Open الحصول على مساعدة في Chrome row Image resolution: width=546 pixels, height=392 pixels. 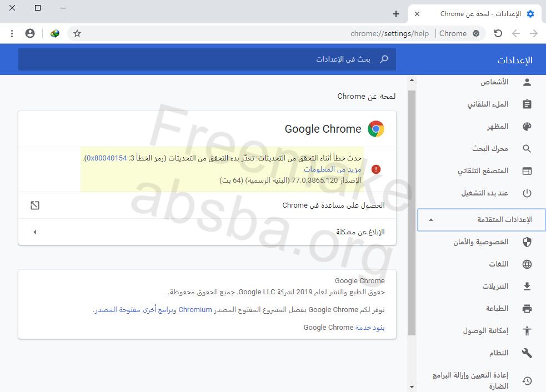(207, 205)
